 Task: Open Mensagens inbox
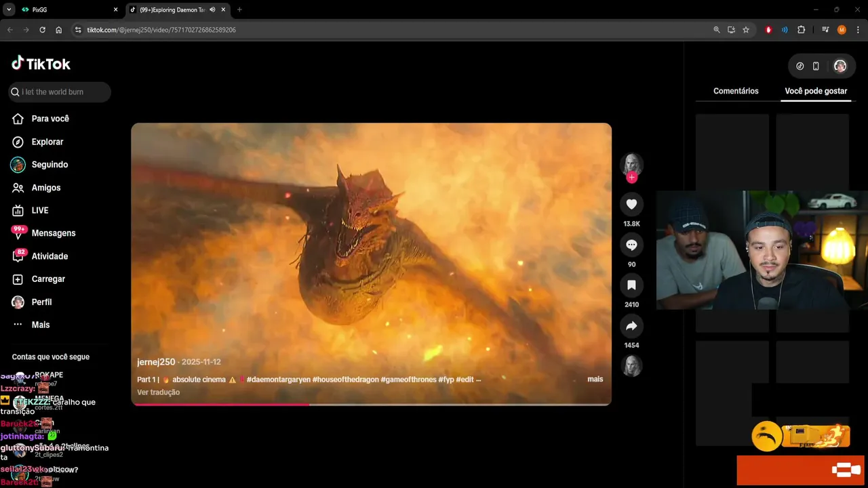tap(43, 233)
